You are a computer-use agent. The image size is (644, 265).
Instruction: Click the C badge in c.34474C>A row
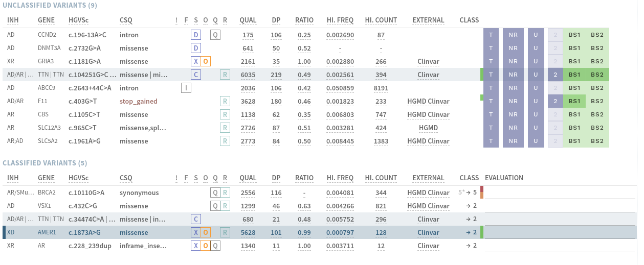click(x=196, y=219)
